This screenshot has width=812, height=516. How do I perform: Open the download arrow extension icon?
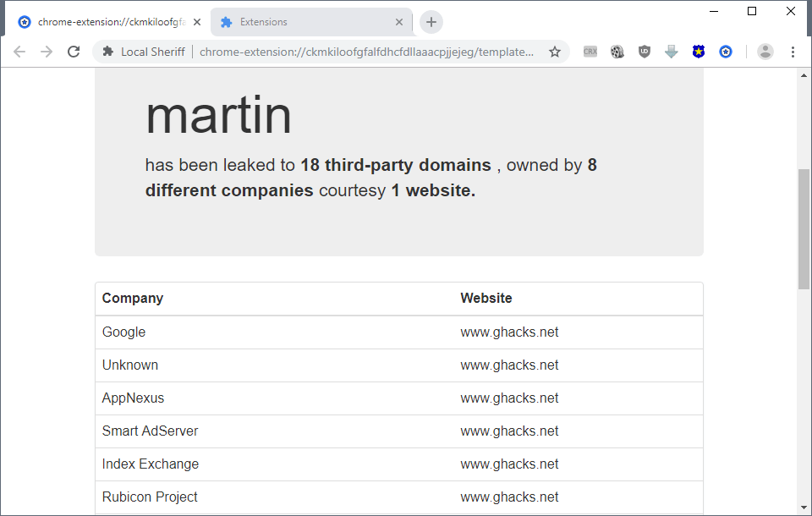[x=671, y=52]
